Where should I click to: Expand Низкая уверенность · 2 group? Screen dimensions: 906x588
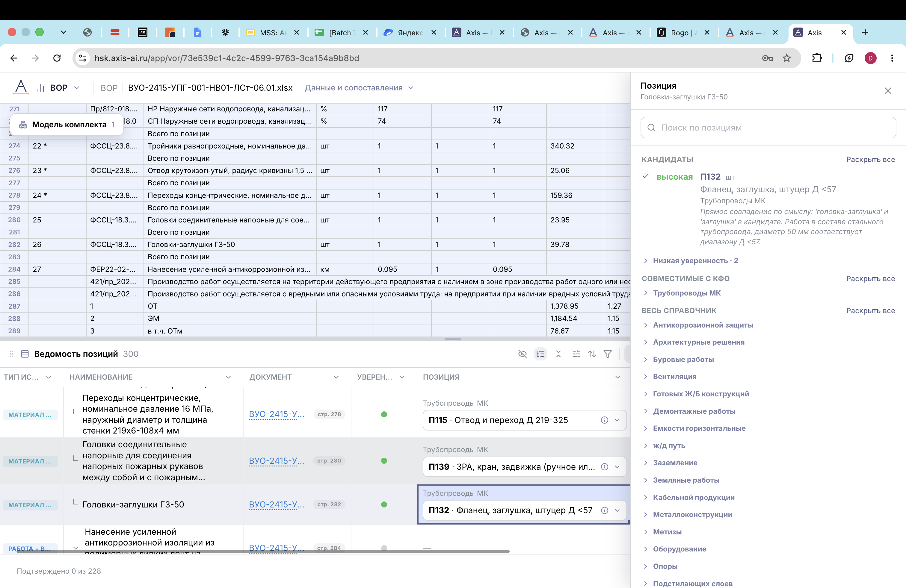(691, 260)
